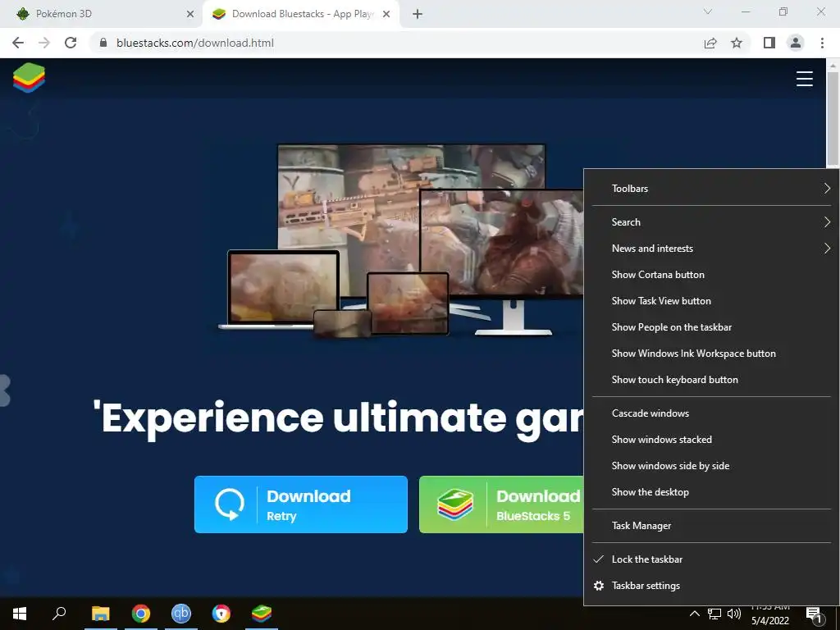Toggle Show Windows Ink Workspace button
Screen dimensions: 840x630
click(x=711, y=353)
